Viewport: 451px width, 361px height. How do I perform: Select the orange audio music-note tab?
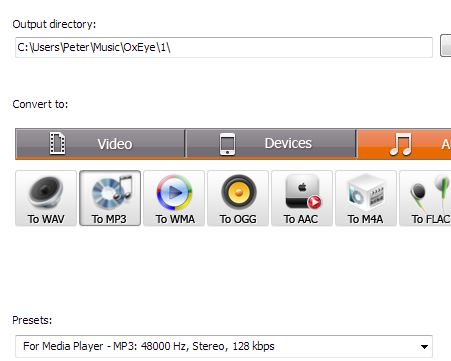404,144
